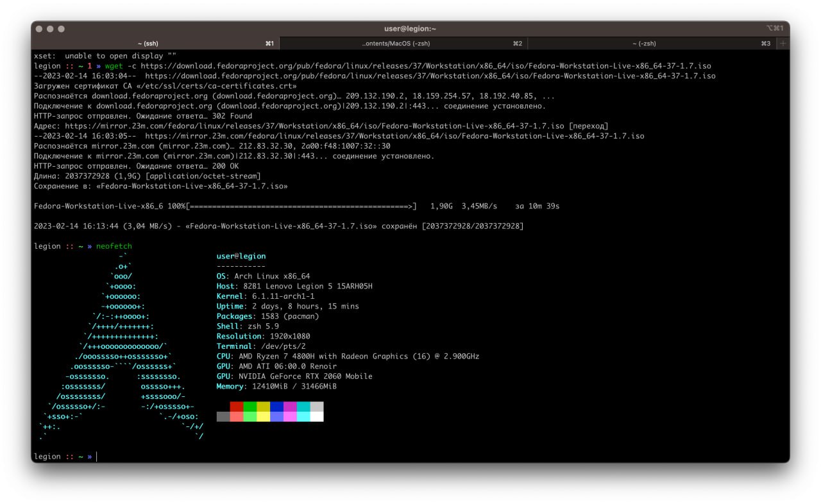The image size is (821, 504).
Task: Click the "Загружен сертификат CA" line
Action: [x=165, y=86]
